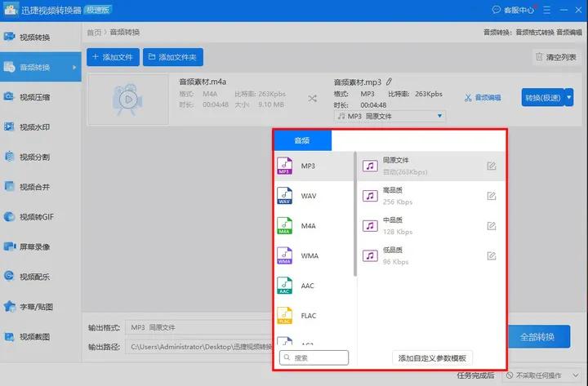Choose FLAC format in list
The width and height of the screenshot is (588, 386).
tap(314, 316)
